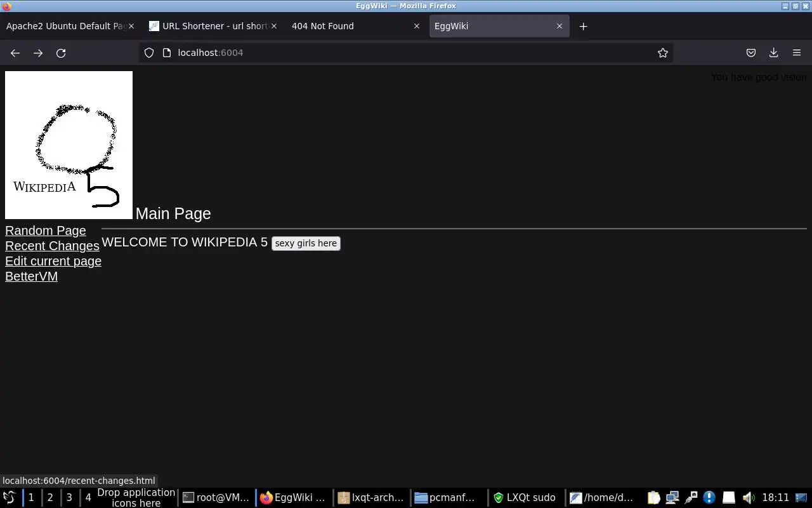812x508 pixels.
Task: Open the LXQt application menu
Action: point(9,497)
